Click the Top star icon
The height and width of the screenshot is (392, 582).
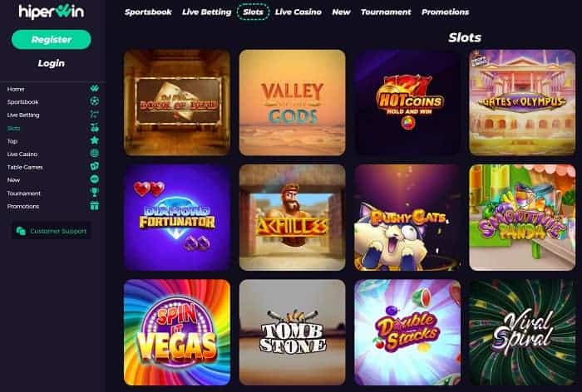click(x=94, y=140)
